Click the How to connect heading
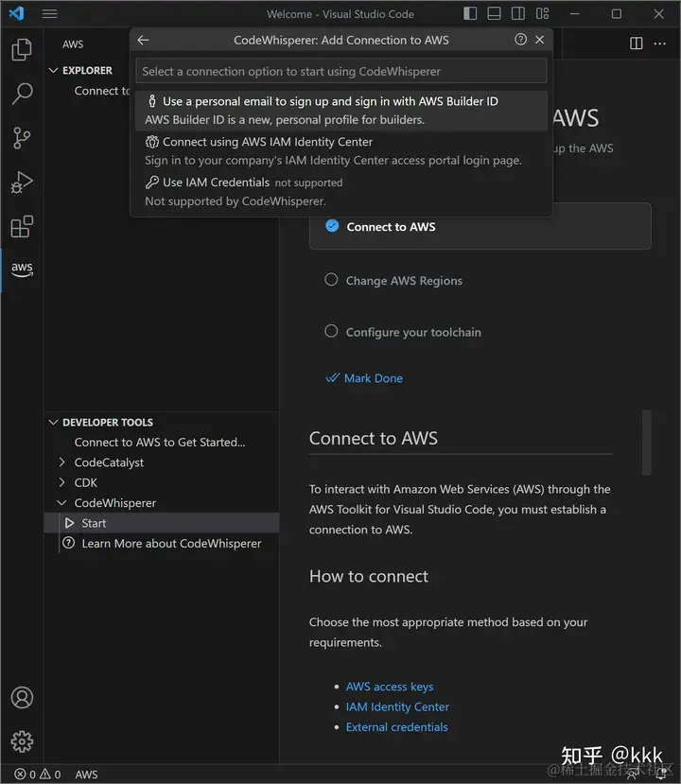This screenshot has height=784, width=681. (x=369, y=577)
